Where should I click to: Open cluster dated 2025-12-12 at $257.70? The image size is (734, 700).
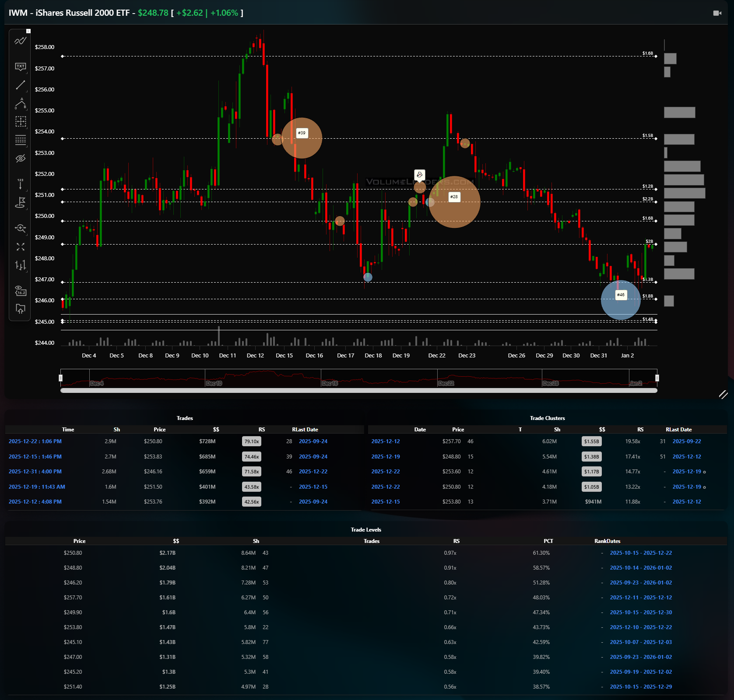[x=386, y=441]
